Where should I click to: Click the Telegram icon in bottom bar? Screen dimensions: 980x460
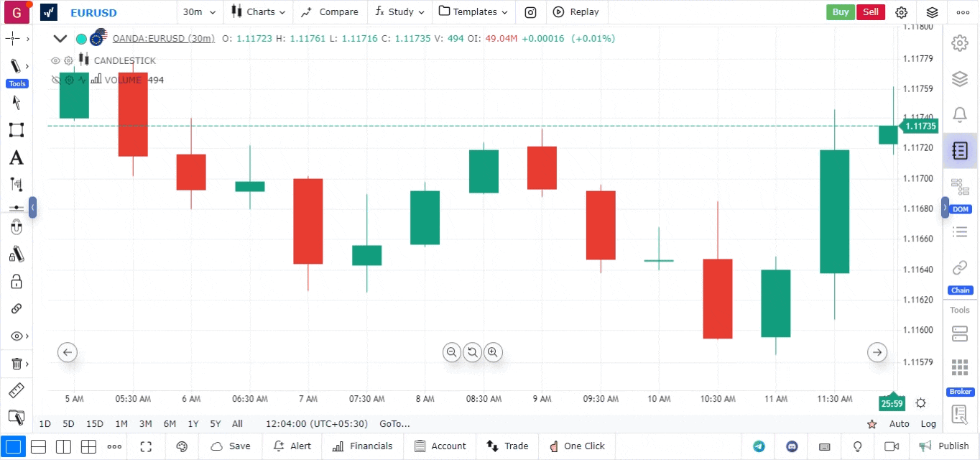[x=759, y=446]
